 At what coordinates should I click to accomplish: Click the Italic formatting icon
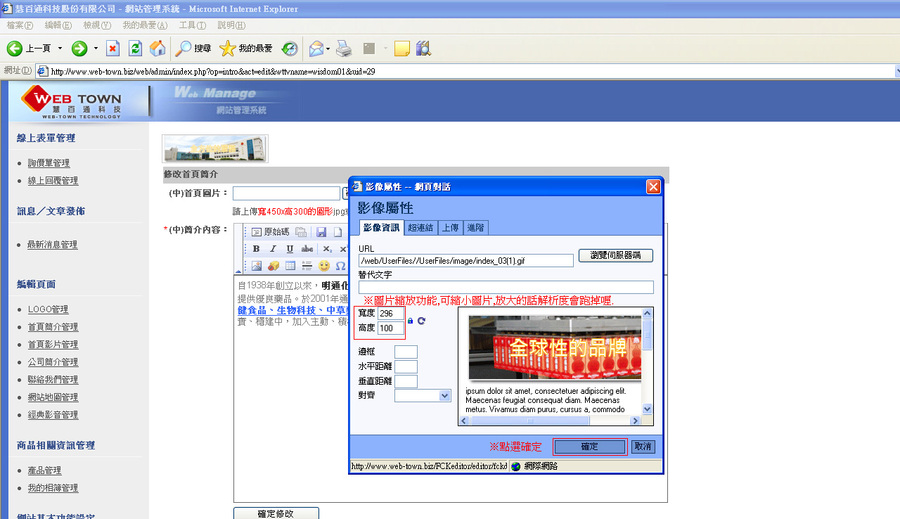[x=273, y=249]
